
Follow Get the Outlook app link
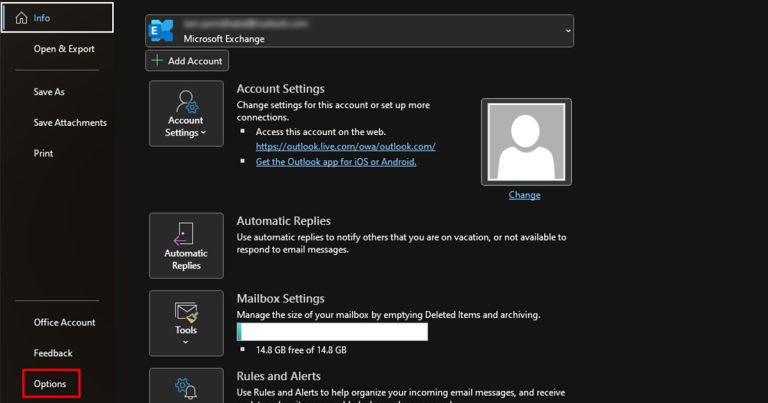tap(336, 162)
